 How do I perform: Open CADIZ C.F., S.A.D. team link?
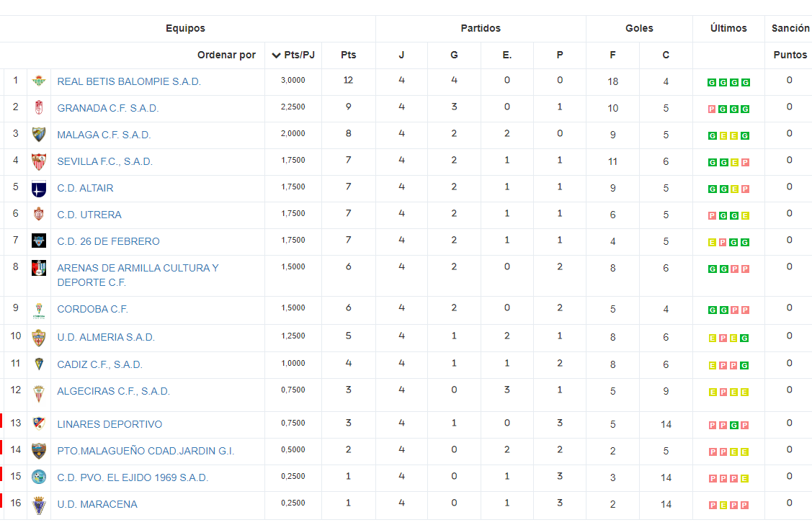[99, 365]
